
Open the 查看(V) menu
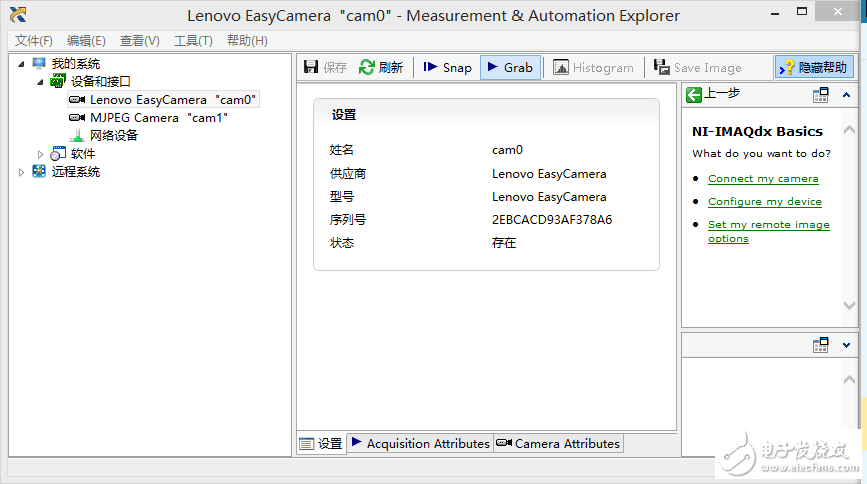[x=139, y=40]
